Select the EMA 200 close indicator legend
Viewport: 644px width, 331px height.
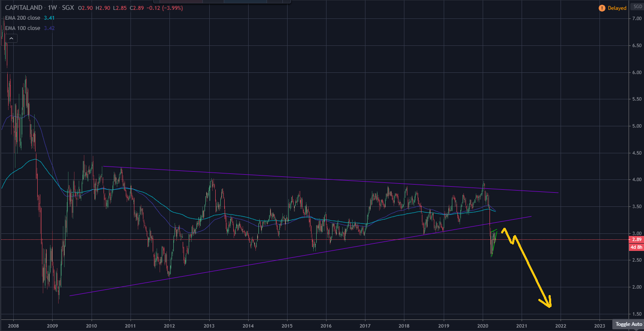22,18
